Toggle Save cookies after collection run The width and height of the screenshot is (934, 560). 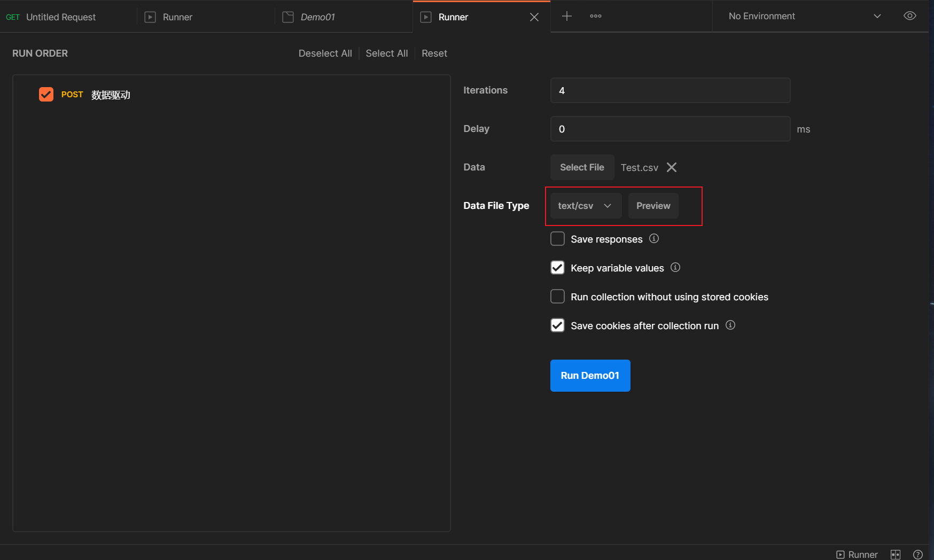pos(557,325)
